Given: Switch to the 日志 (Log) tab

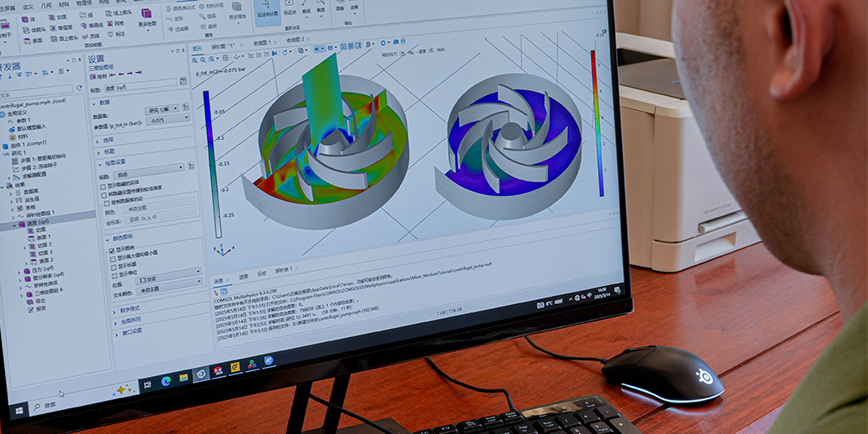Looking at the screenshot, I should point(262,274).
